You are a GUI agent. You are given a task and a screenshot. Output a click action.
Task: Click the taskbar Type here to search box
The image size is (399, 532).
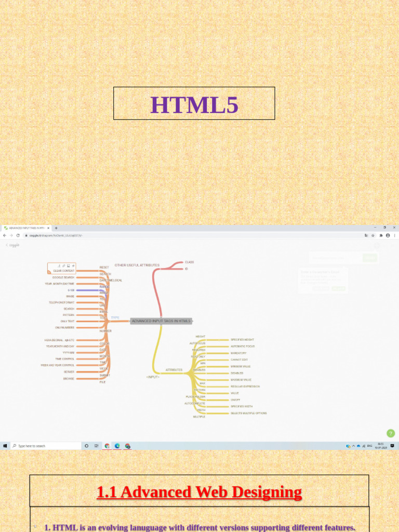click(x=46, y=446)
